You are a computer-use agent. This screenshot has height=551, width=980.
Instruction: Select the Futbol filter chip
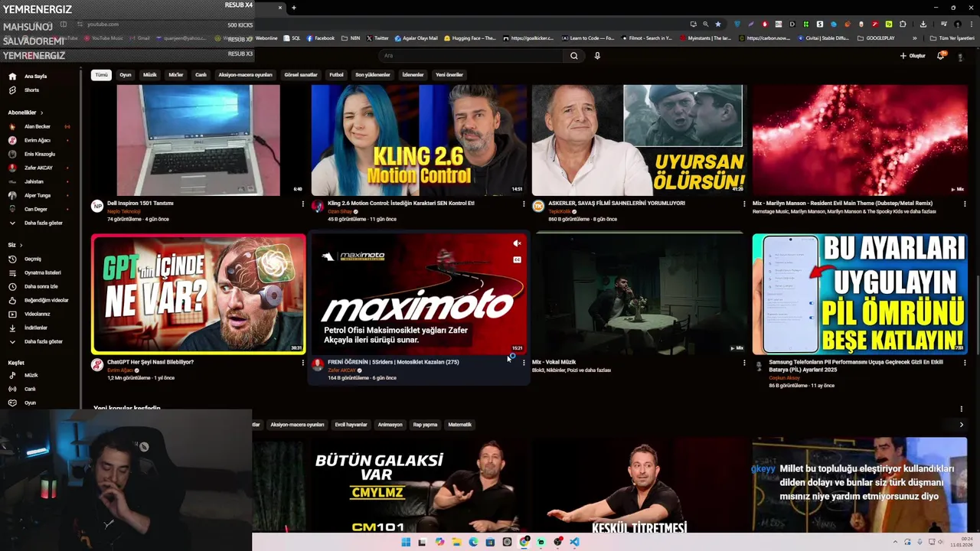[x=336, y=75]
